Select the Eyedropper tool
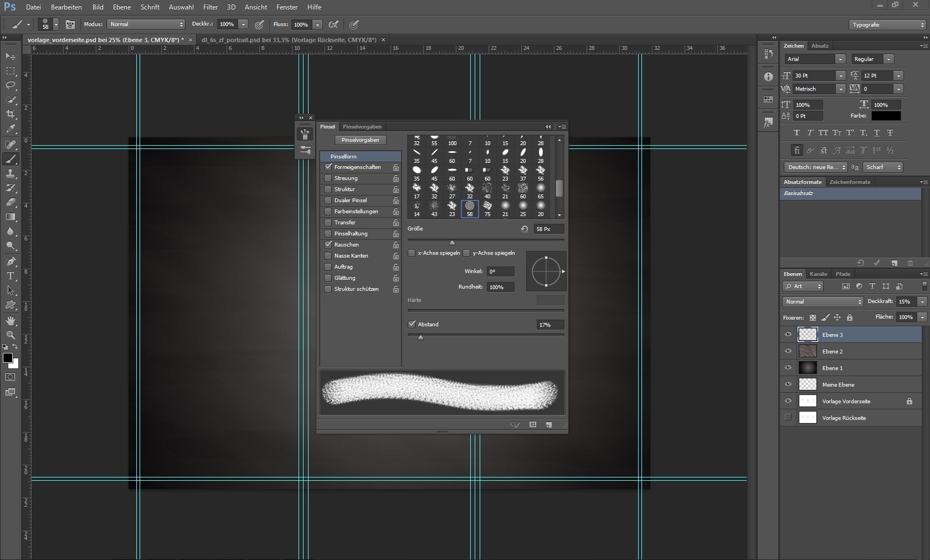 click(11, 129)
